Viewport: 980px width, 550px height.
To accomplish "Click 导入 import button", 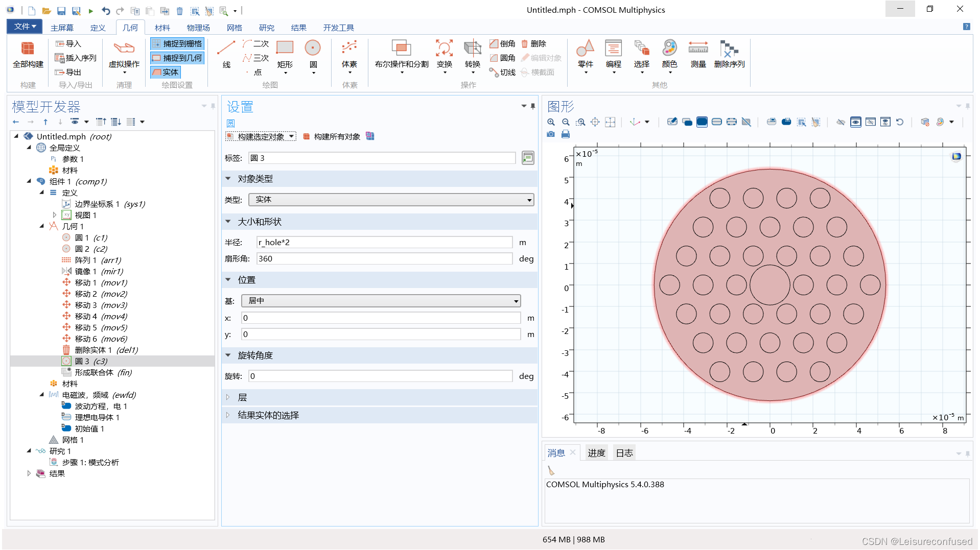I will point(68,44).
